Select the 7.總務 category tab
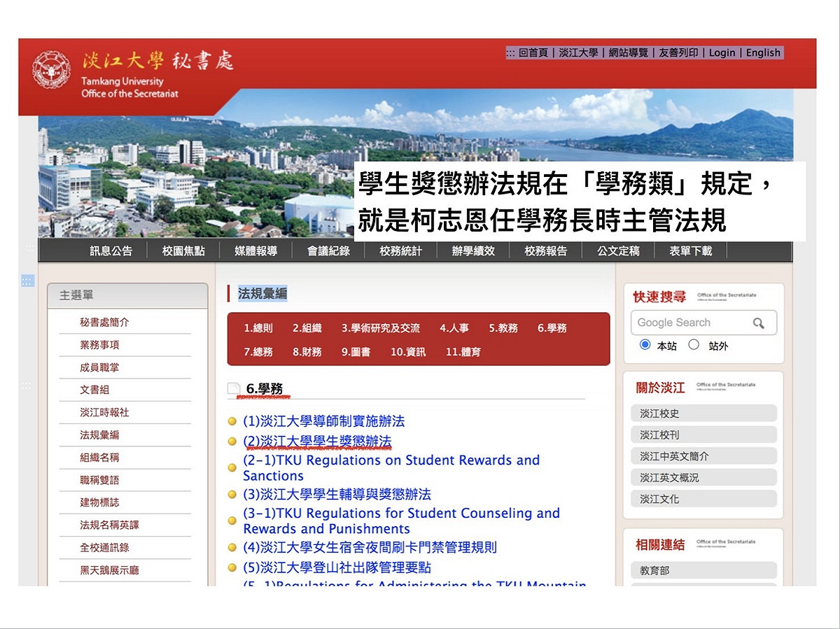Screen dimensions: 840x629 point(258,352)
